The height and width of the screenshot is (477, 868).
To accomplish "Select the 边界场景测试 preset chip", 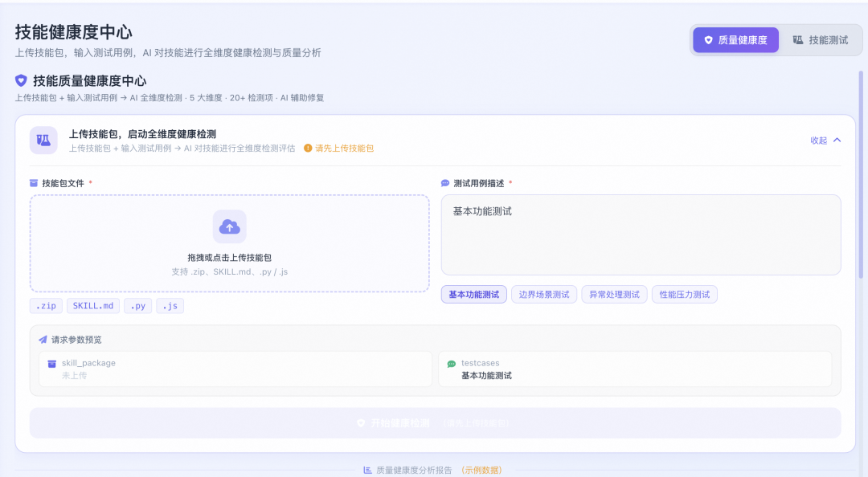I will 544,295.
